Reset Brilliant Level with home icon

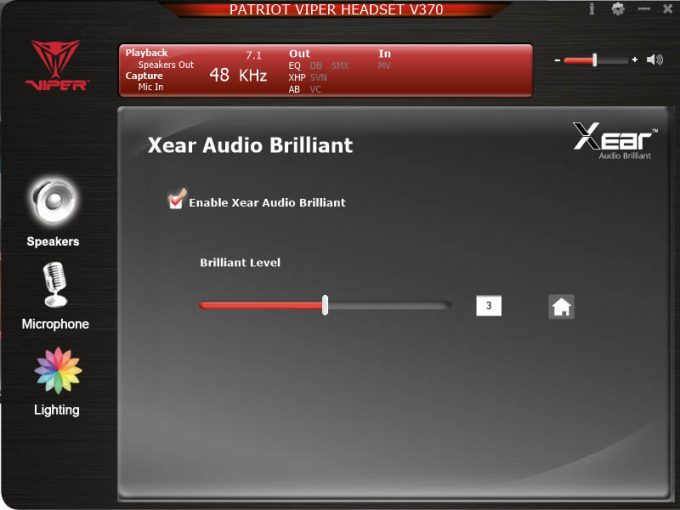point(561,307)
